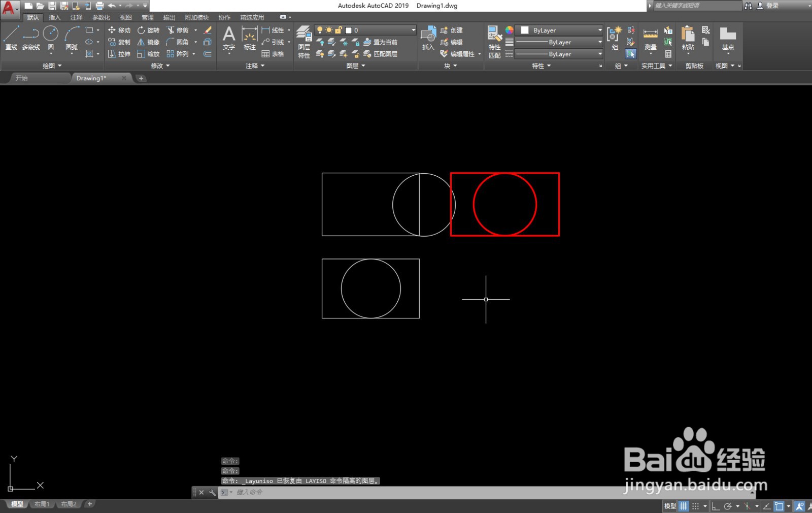This screenshot has width=812, height=513.
Task: Switch to the 插入 ribbon tab
Action: point(54,17)
